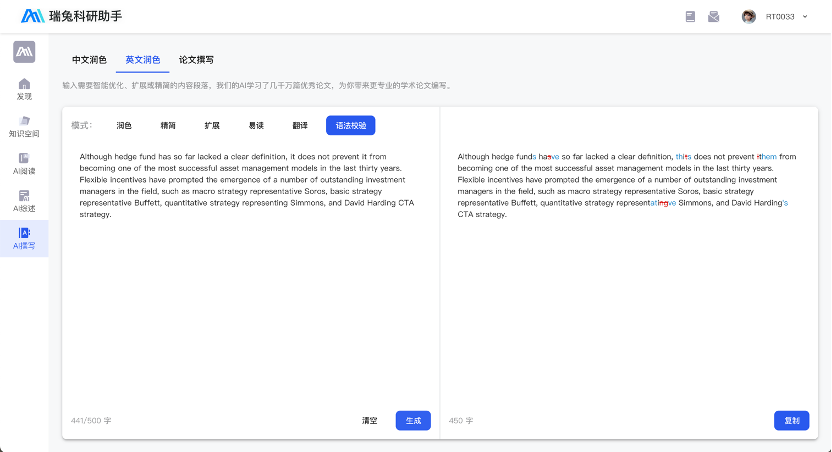Open 知识空间 knowledge space in sidebar
The image size is (832, 452).
tap(24, 126)
